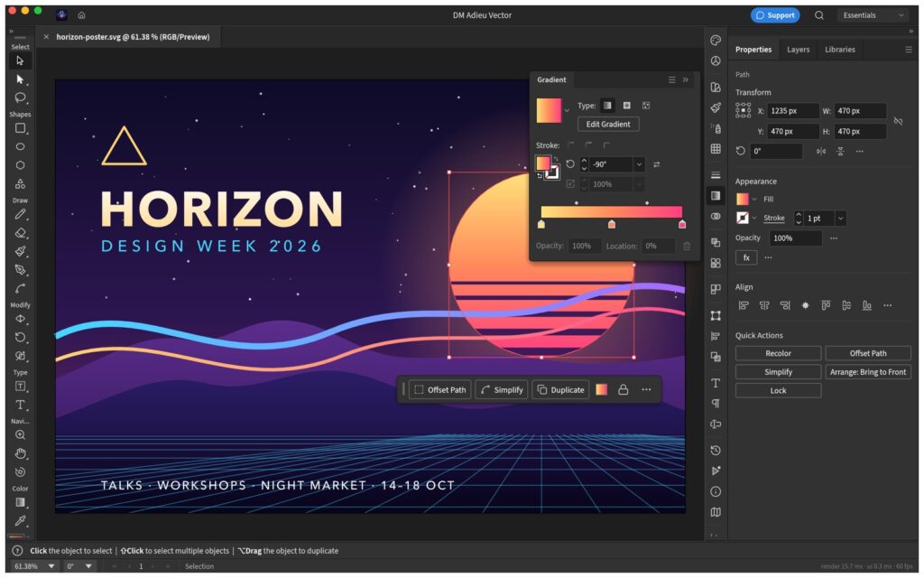
Task: Choose Linear gradient type
Action: click(607, 106)
